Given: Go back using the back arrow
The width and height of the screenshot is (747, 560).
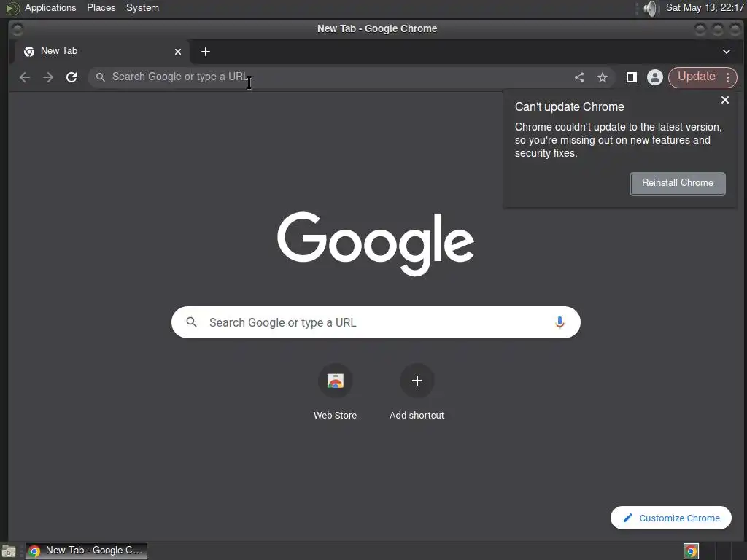Looking at the screenshot, I should [x=25, y=77].
